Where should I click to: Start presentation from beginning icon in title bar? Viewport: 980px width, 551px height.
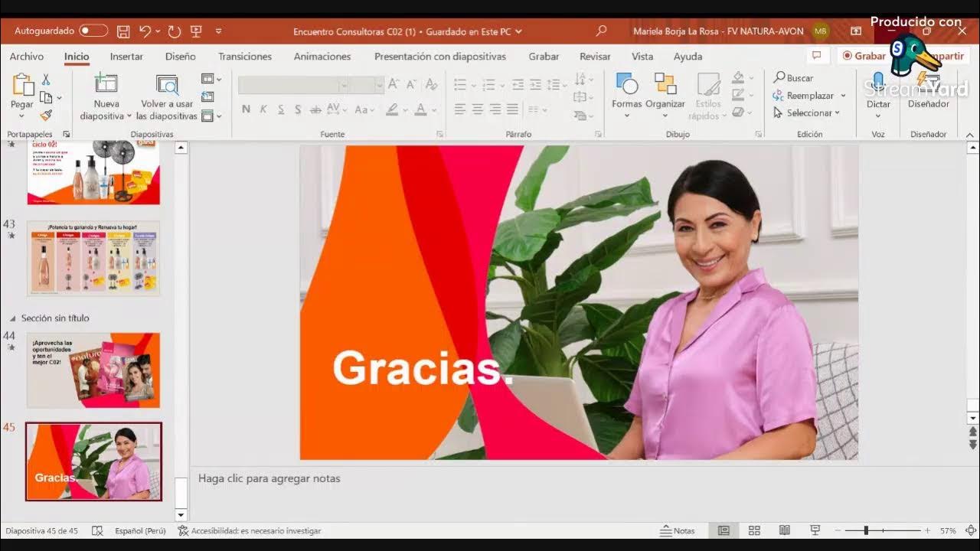pos(196,31)
